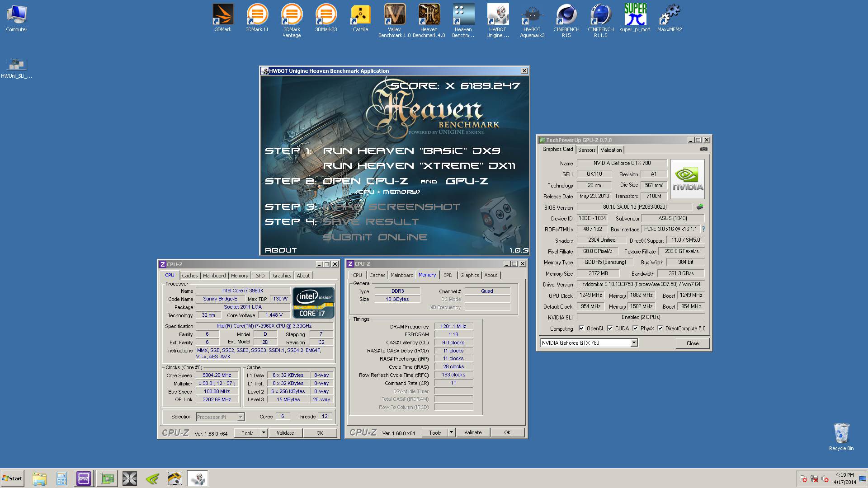
Task: Select the Heaven Benchmark 4.0 icon
Action: click(429, 20)
